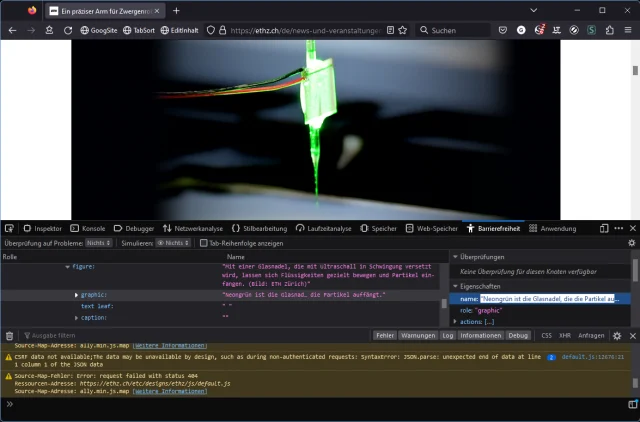Reload the page in the browser
Viewport: 640px width, 422px height.
click(67, 31)
